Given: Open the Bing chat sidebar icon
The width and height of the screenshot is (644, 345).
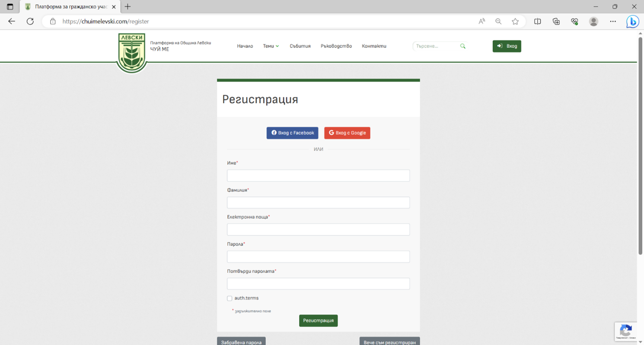Looking at the screenshot, I should [x=632, y=21].
